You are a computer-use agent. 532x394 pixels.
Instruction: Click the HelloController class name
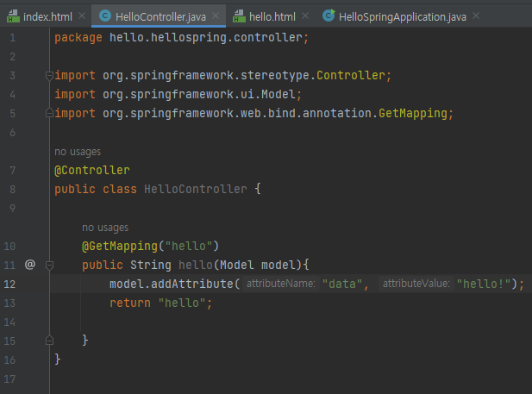point(196,189)
